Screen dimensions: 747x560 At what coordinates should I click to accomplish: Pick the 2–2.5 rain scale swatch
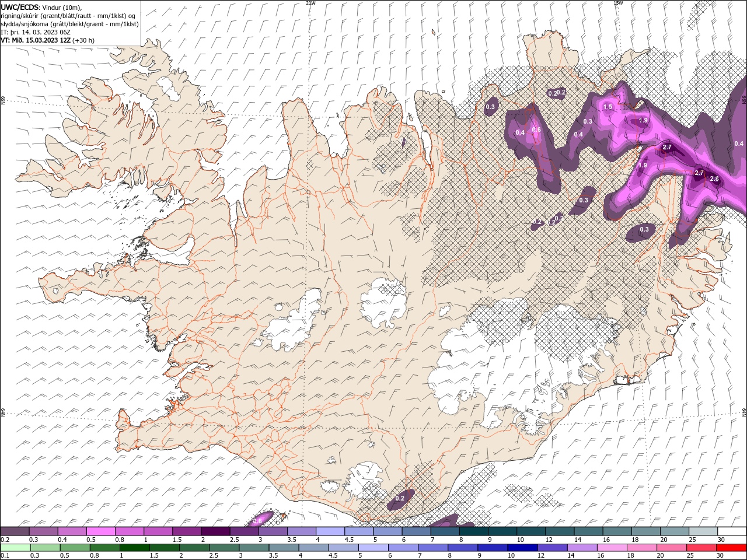click(194, 548)
